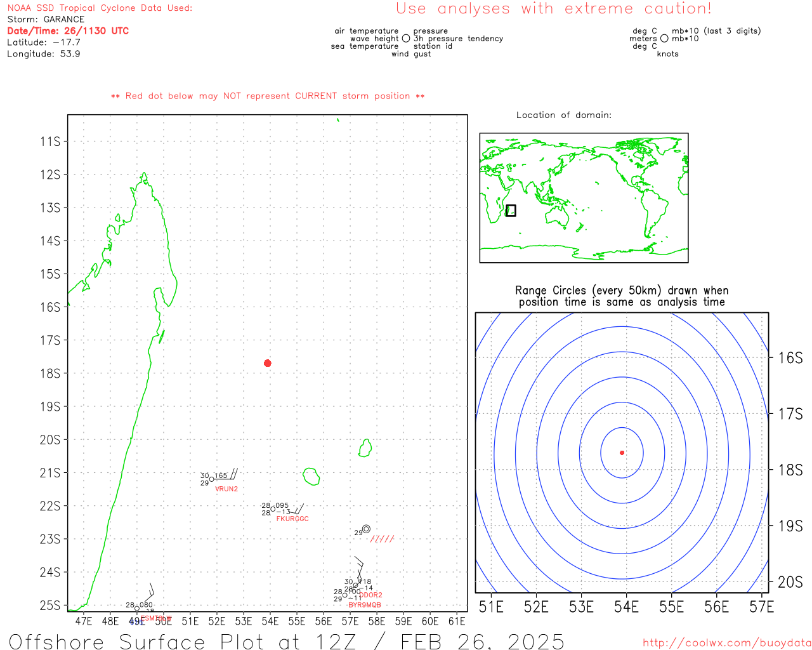Click 54E label on range circles map

click(x=627, y=607)
